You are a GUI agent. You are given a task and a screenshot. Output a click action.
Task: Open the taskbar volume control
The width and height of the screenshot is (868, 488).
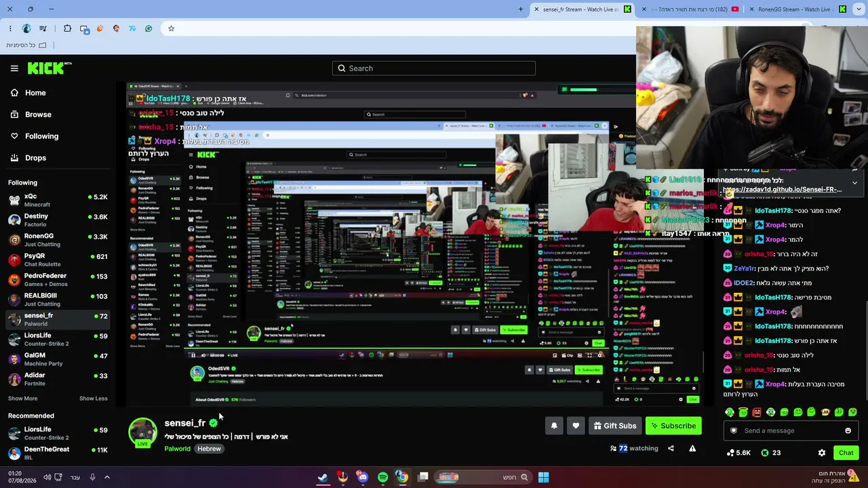point(47,477)
